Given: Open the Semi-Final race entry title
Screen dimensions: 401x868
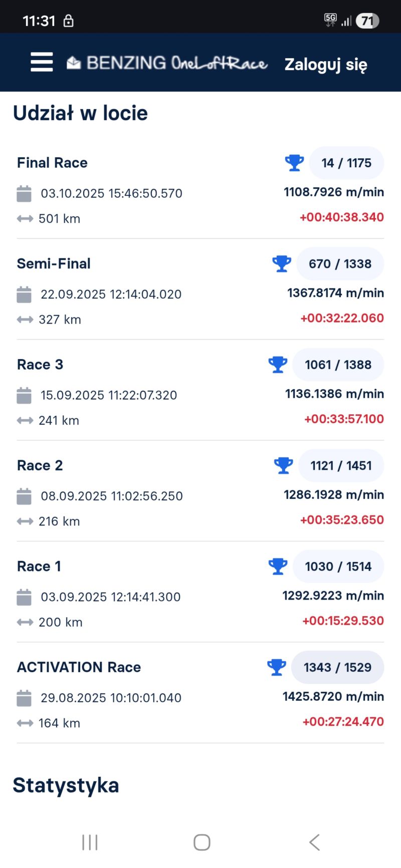Looking at the screenshot, I should point(54,264).
